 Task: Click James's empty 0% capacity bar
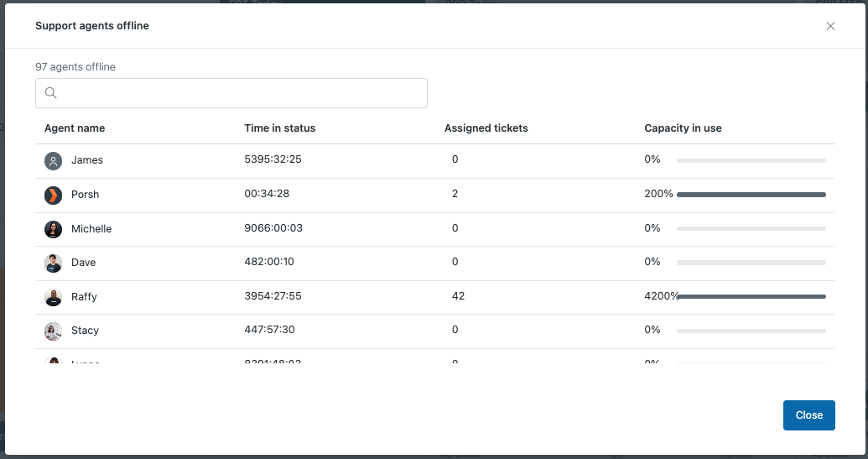[x=751, y=160]
